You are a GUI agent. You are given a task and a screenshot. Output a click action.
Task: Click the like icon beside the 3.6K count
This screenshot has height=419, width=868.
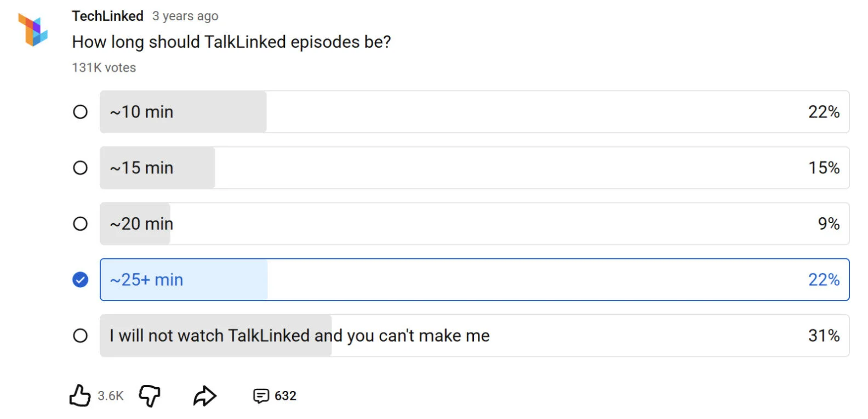pyautogui.click(x=80, y=395)
